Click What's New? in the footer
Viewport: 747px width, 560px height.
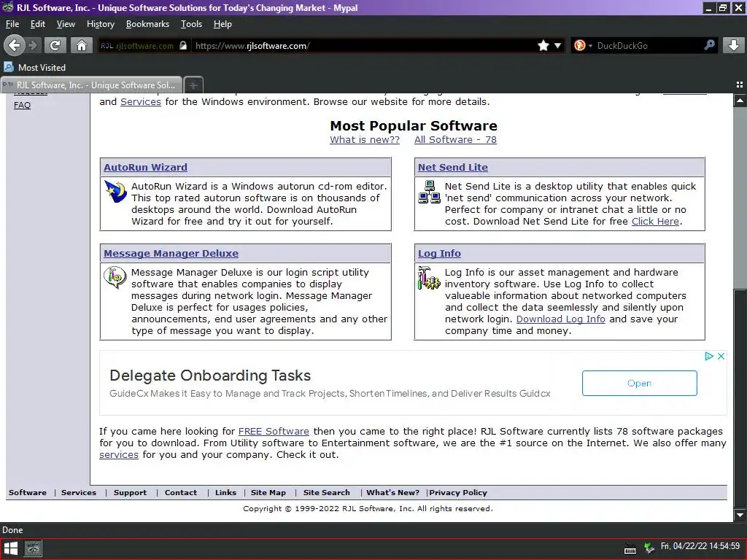click(x=392, y=492)
